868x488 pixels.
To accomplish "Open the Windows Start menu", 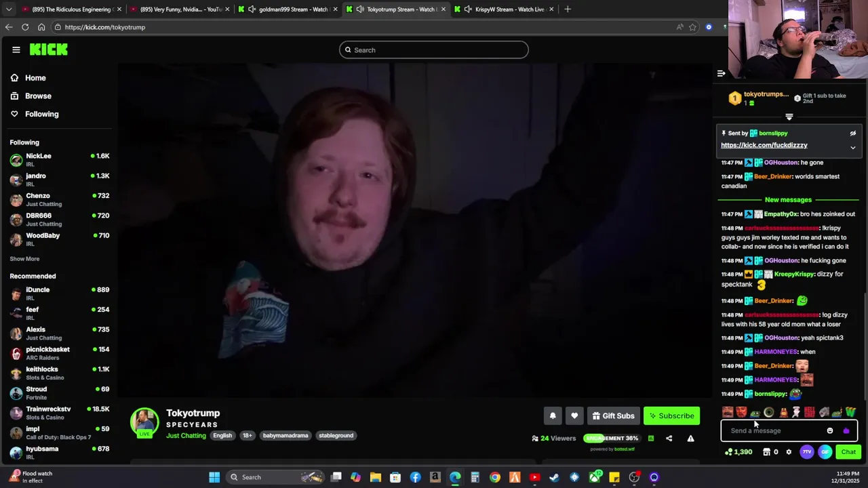I will click(214, 477).
